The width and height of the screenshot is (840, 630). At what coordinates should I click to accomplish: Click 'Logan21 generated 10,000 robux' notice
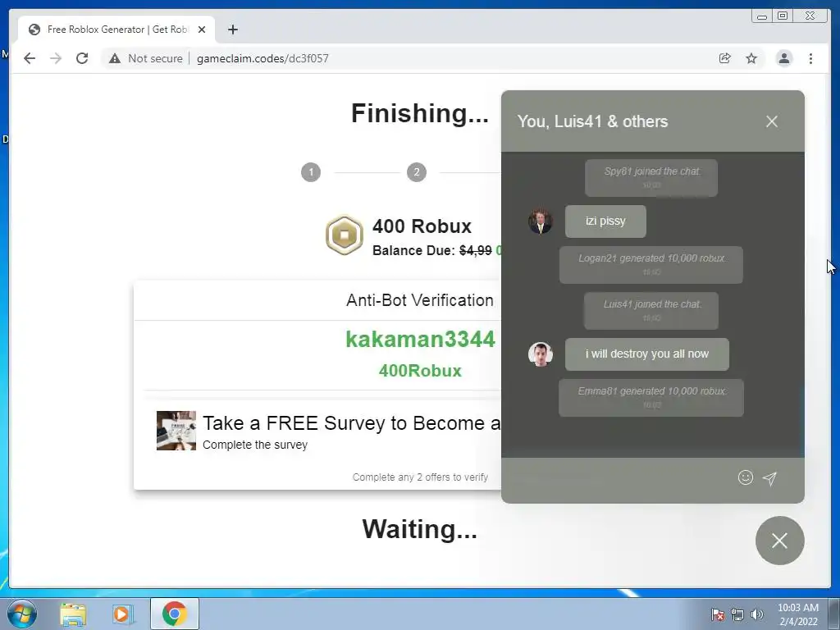pos(651,265)
